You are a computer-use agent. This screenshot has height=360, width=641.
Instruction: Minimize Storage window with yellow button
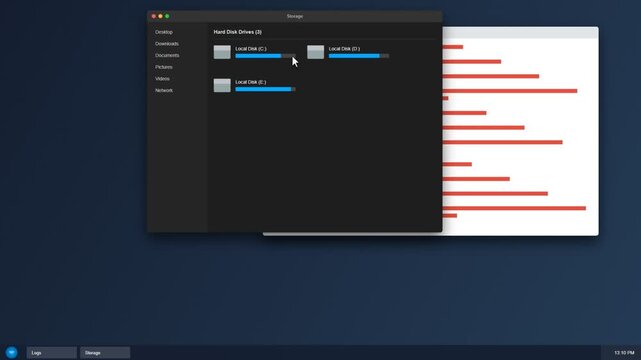click(x=160, y=16)
